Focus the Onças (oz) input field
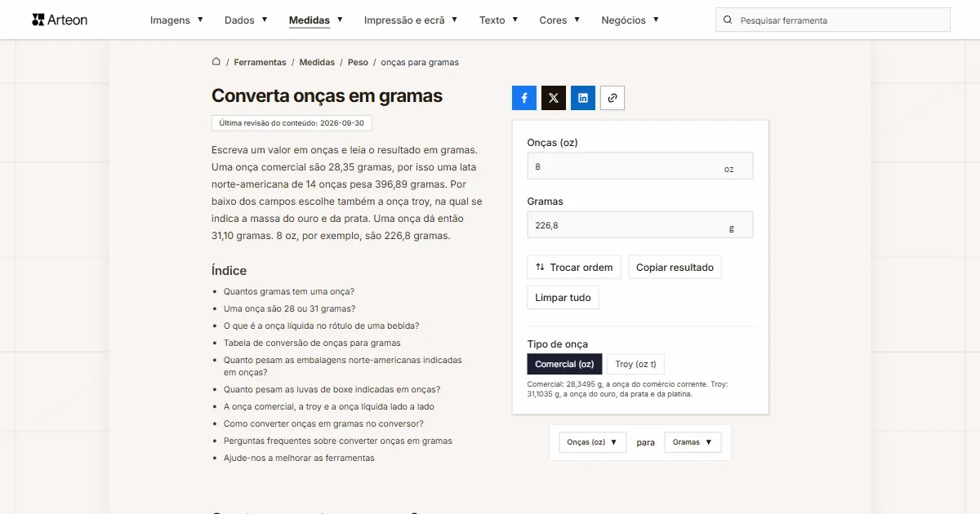Viewport: 980px width, 514px height. click(640, 166)
